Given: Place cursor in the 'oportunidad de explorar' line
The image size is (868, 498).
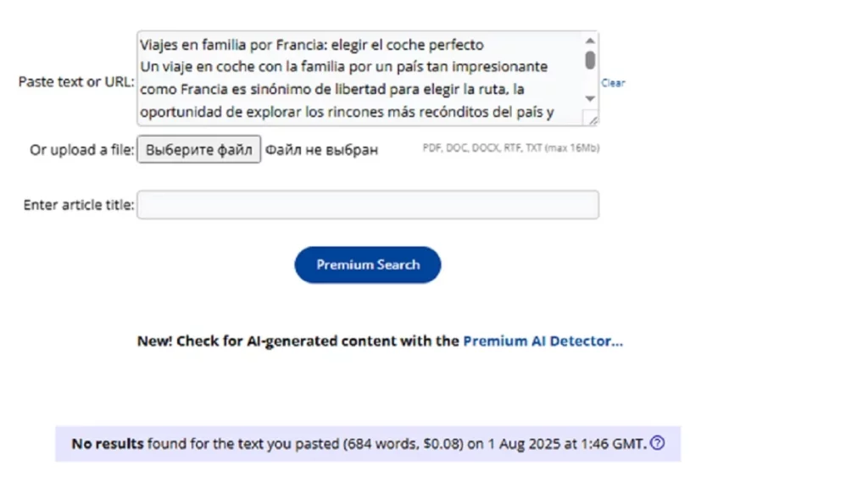Looking at the screenshot, I should point(347,112).
